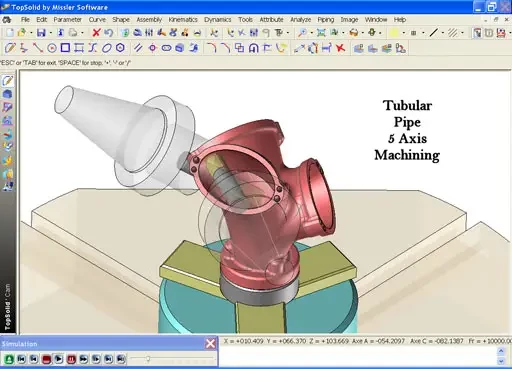The width and height of the screenshot is (512, 369).
Task: Open dropdown arrow next to line style icon
Action: click(443, 33)
